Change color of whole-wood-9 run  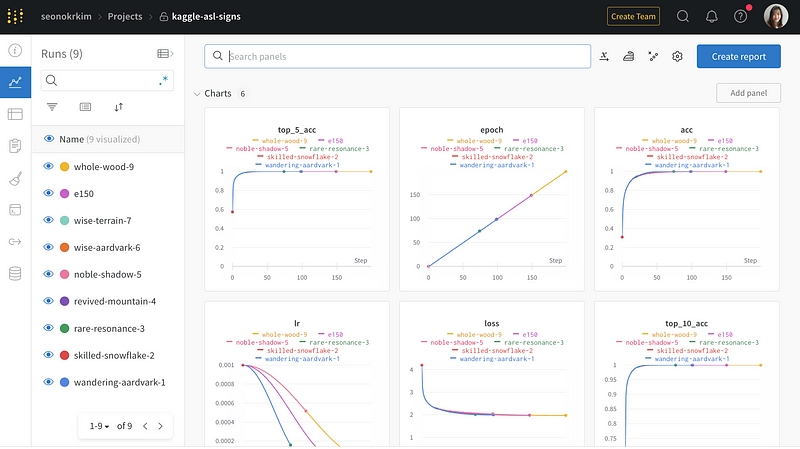65,166
